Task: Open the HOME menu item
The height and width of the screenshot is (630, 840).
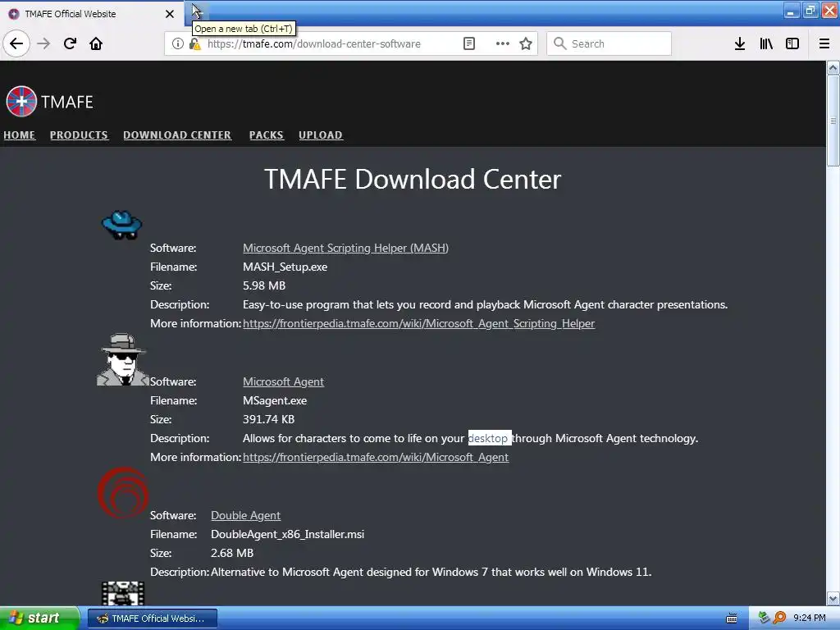Action: [20, 135]
